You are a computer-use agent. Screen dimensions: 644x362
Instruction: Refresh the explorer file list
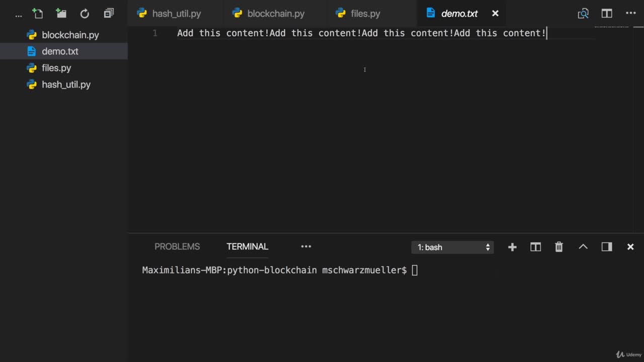tap(85, 14)
